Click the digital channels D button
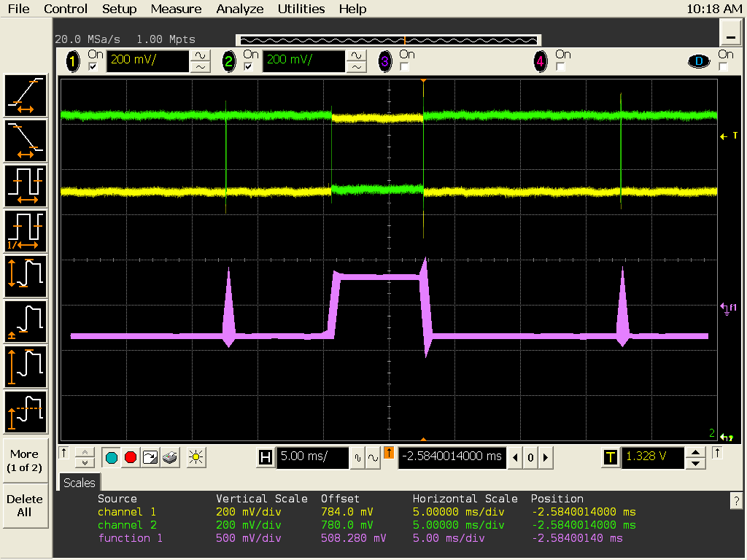 (x=699, y=61)
